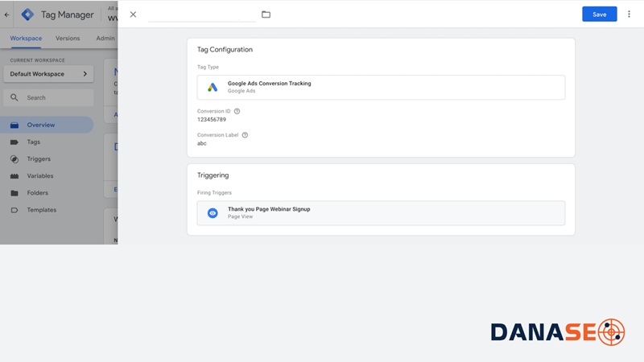This screenshot has height=362, width=644.
Task: Click the Templates icon in sidebar
Action: [14, 210]
